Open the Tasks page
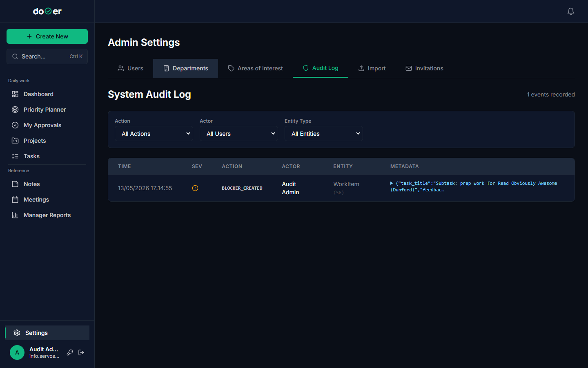The height and width of the screenshot is (368, 588). point(47,156)
